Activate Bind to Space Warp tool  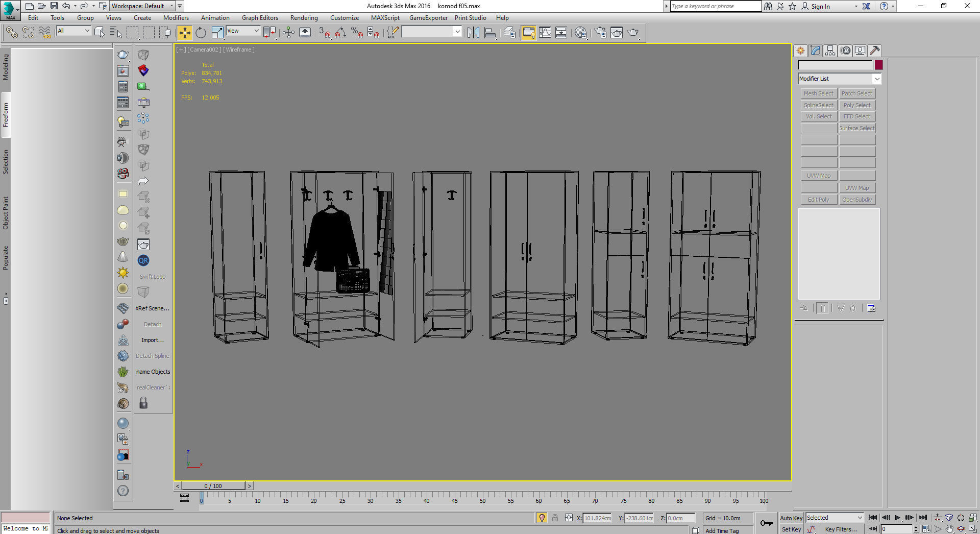(x=45, y=33)
